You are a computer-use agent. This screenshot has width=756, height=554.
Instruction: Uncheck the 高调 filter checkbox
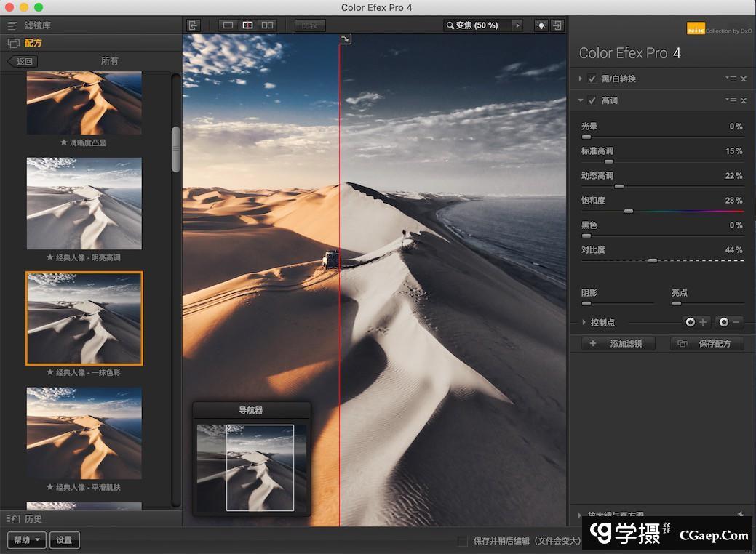[x=592, y=101]
